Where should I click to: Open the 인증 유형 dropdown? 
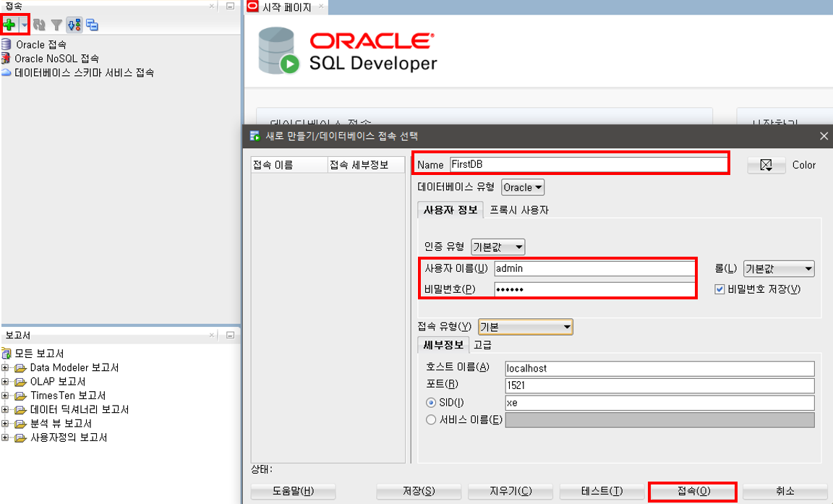pyautogui.click(x=497, y=247)
